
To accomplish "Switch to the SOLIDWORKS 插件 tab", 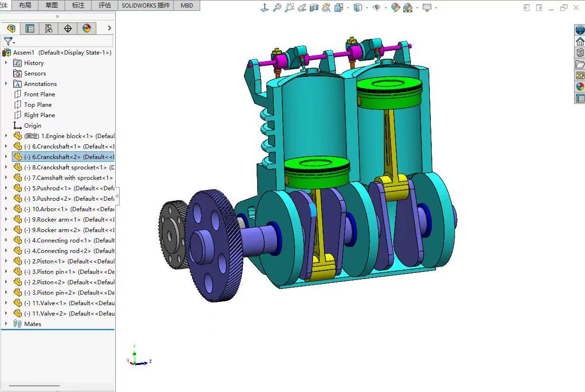I will point(146,5).
